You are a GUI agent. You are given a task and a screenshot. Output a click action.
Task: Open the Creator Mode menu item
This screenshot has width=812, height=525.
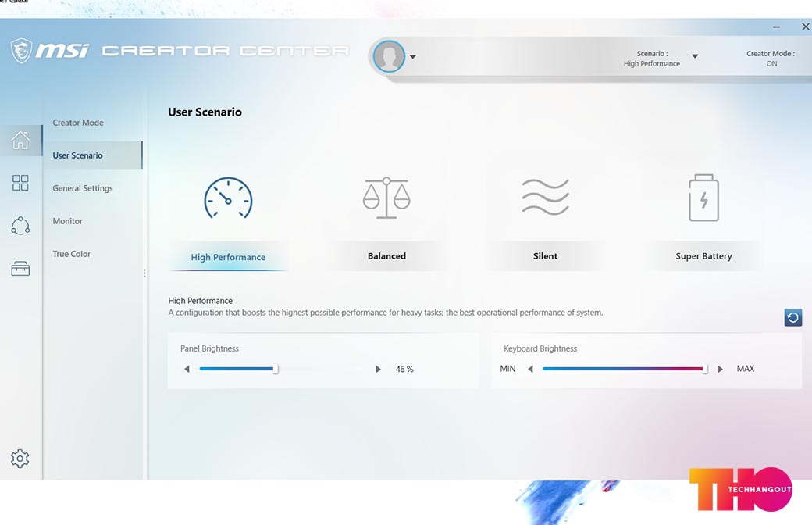(x=77, y=123)
